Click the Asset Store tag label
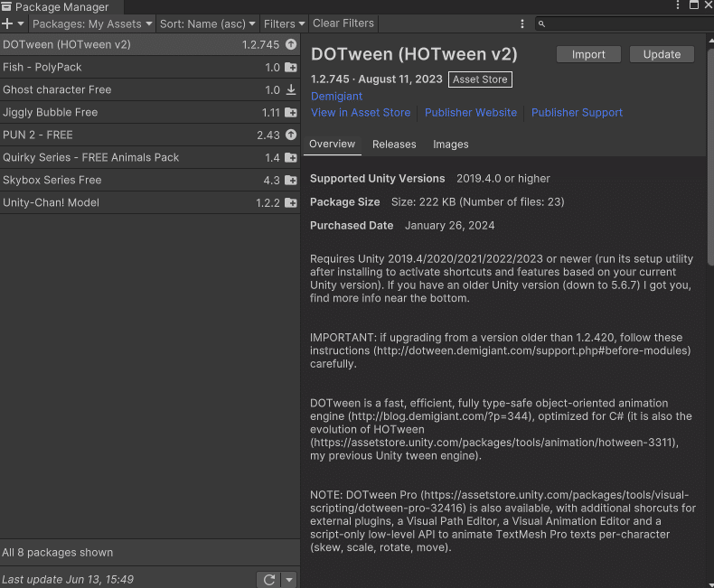 point(480,79)
